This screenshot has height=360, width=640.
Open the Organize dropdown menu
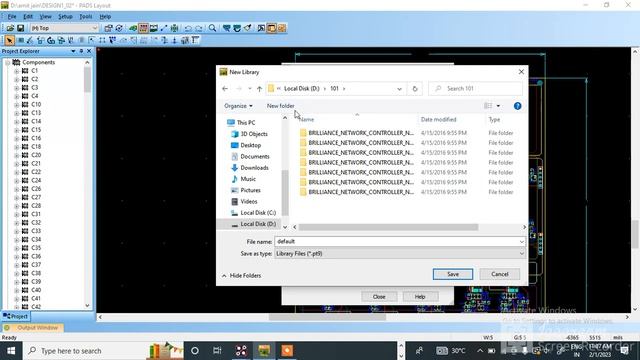pyautogui.click(x=238, y=106)
